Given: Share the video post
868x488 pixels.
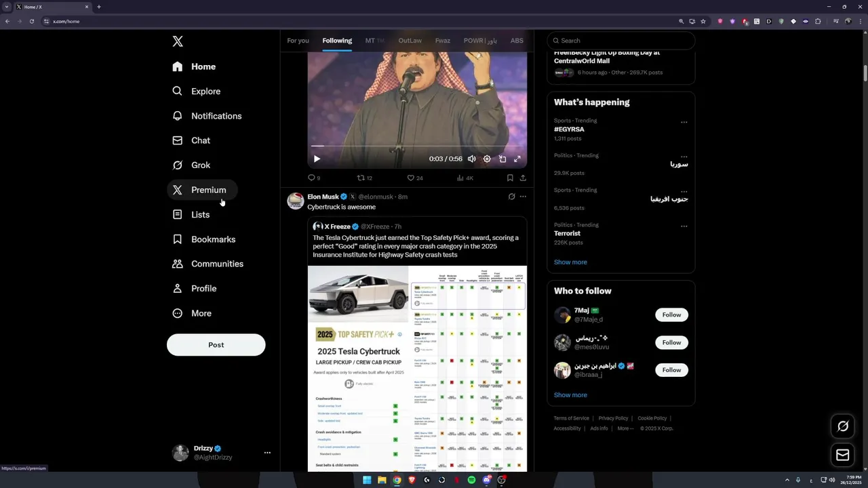Looking at the screenshot, I should pyautogui.click(x=523, y=178).
